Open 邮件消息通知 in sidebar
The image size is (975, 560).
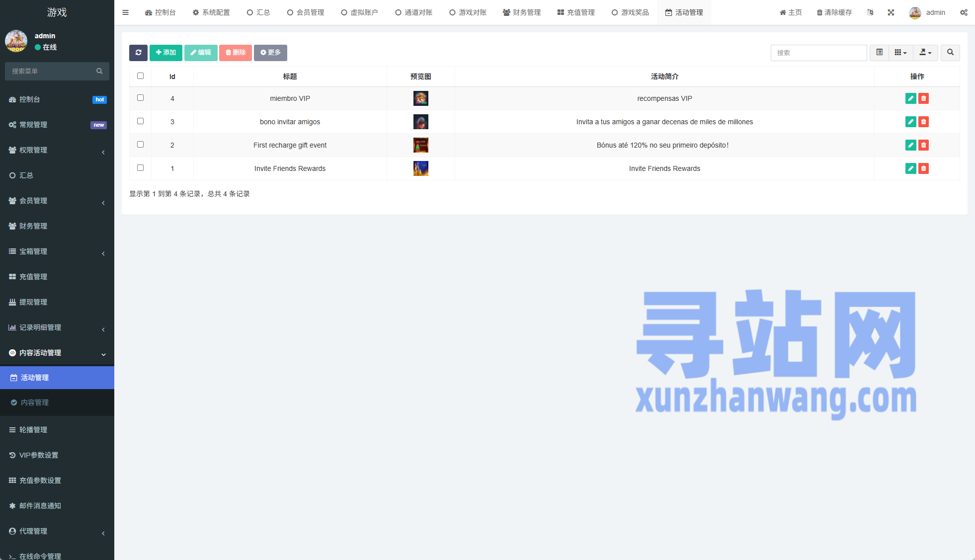click(57, 506)
